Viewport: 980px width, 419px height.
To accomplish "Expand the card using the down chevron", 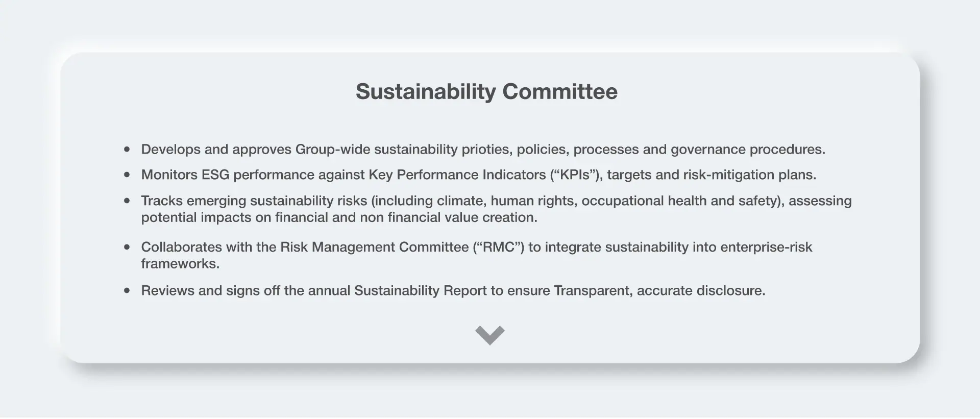I will [489, 335].
